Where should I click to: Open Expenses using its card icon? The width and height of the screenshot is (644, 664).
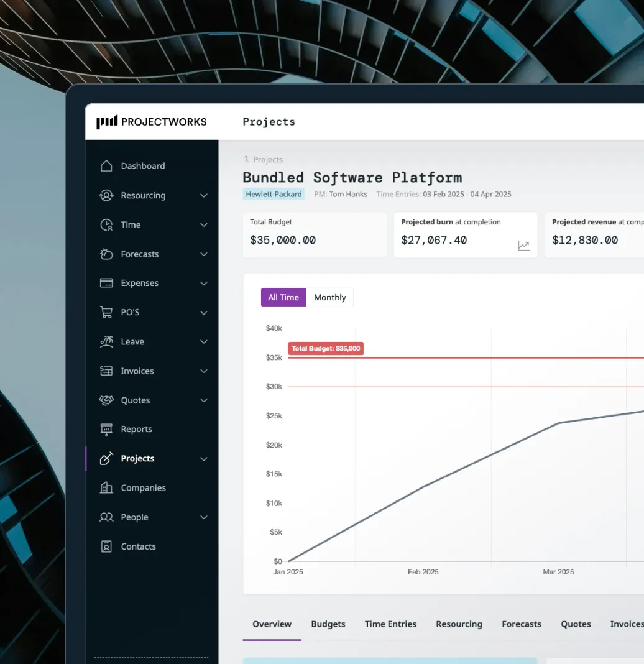(x=108, y=283)
